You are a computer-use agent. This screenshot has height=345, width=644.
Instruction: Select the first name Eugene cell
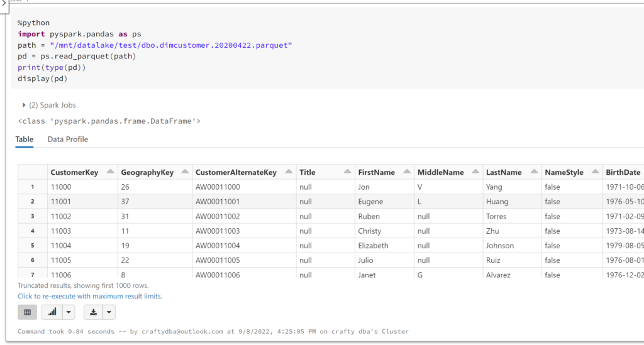click(x=384, y=202)
